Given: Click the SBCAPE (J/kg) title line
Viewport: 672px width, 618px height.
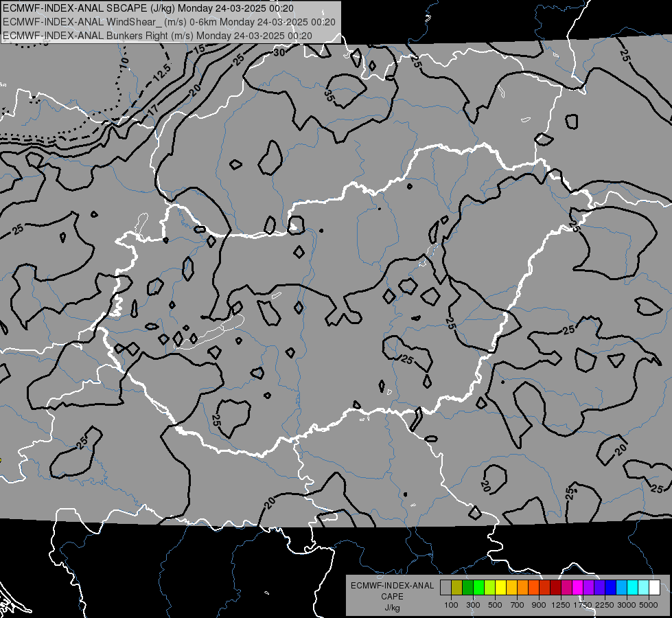Looking at the screenshot, I should point(148,8).
